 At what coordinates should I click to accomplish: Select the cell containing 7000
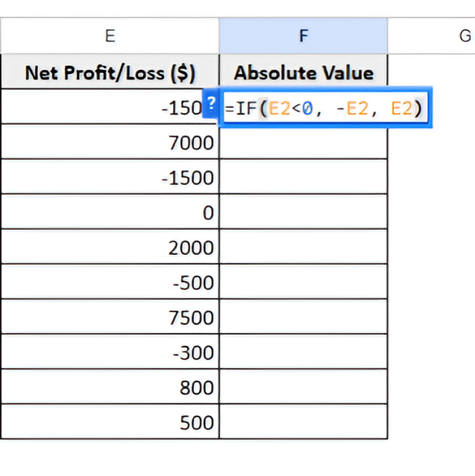coord(110,143)
